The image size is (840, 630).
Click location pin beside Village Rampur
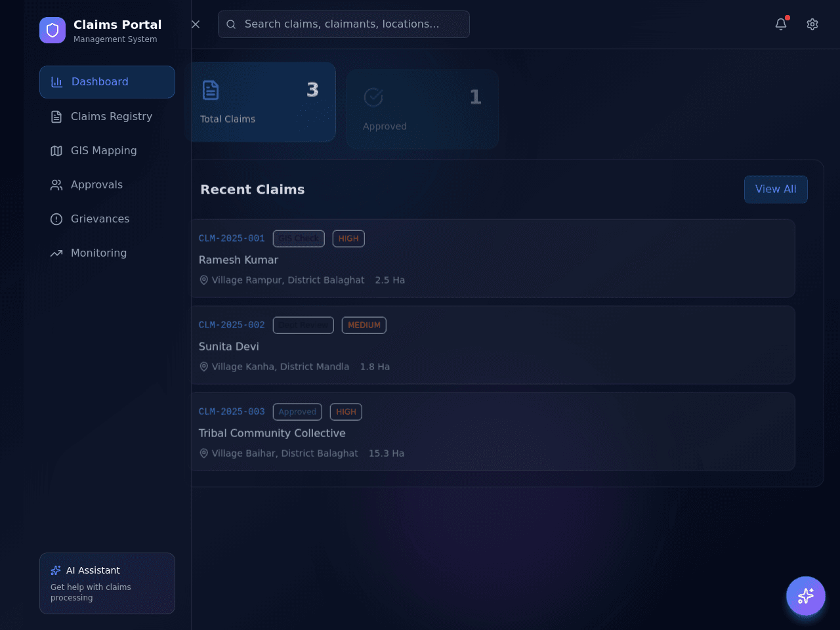pos(204,280)
